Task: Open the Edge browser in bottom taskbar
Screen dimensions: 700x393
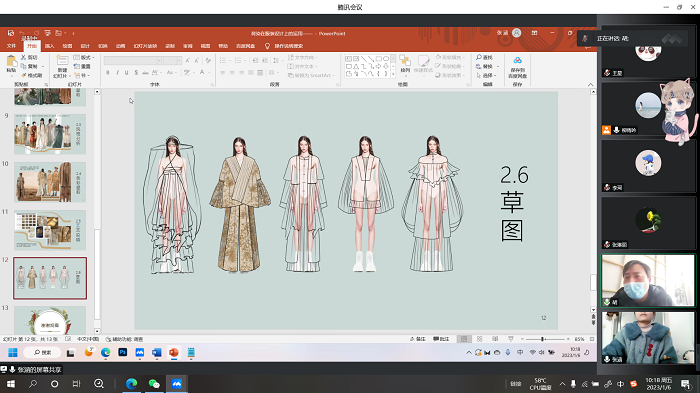Action: pyautogui.click(x=131, y=384)
